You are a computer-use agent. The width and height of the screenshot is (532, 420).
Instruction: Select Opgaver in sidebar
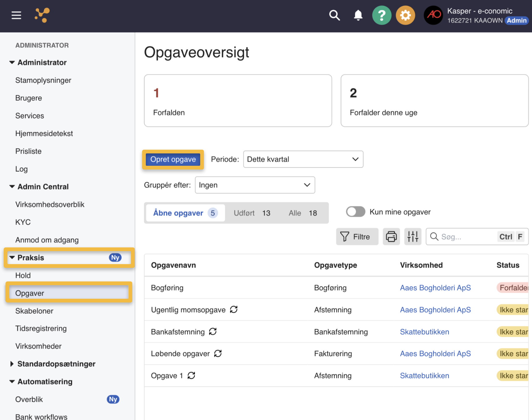69,293
